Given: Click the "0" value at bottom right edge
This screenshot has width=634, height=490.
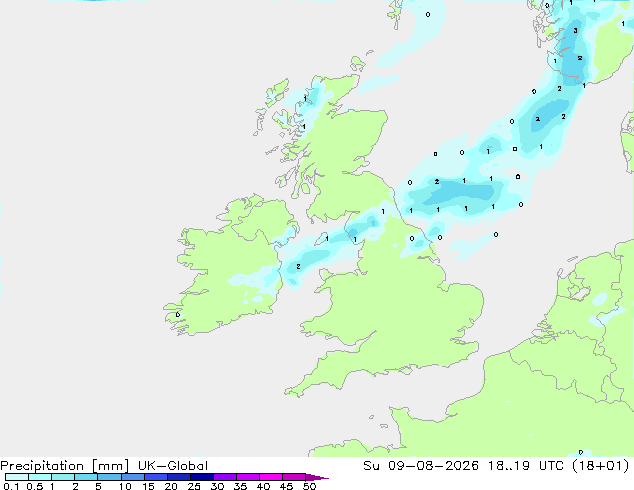Looking at the screenshot, I should click(x=581, y=452).
